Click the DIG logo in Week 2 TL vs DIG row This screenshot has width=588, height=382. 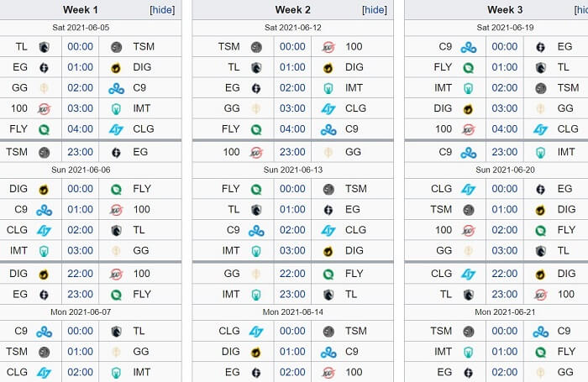[328, 68]
